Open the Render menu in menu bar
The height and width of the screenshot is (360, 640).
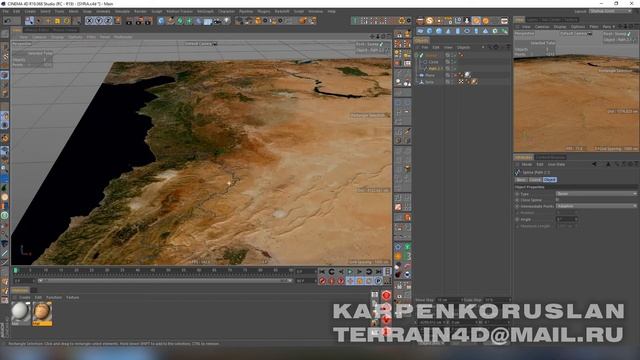coord(140,11)
